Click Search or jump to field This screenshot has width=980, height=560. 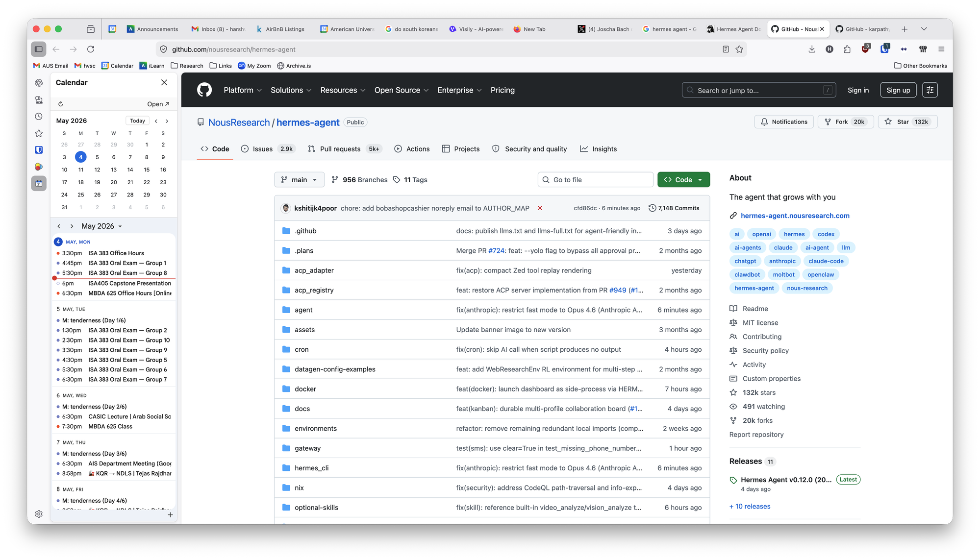click(759, 90)
